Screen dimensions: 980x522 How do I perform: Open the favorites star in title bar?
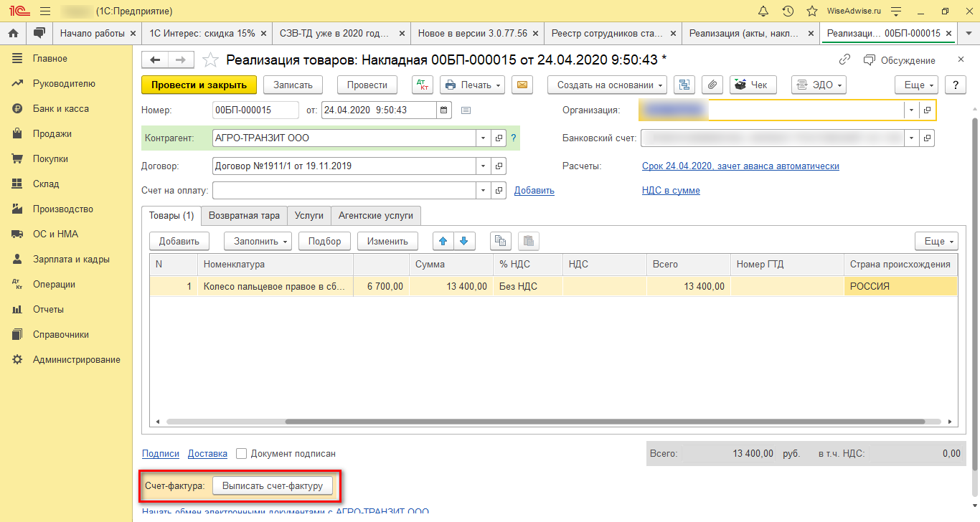coord(811,11)
